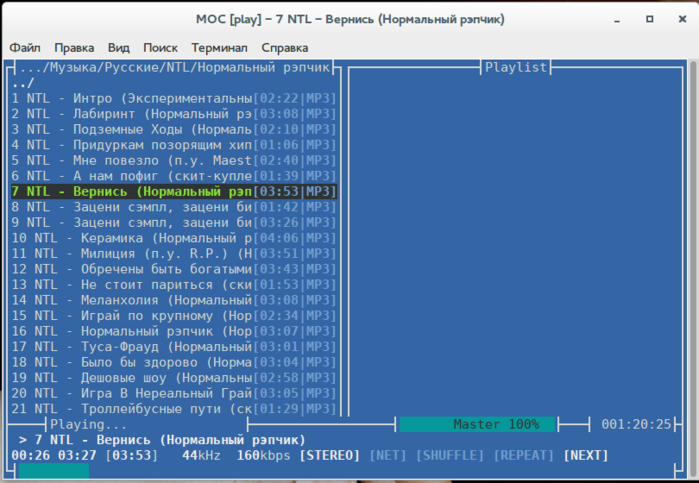Close the MOC terminal window

682,19
